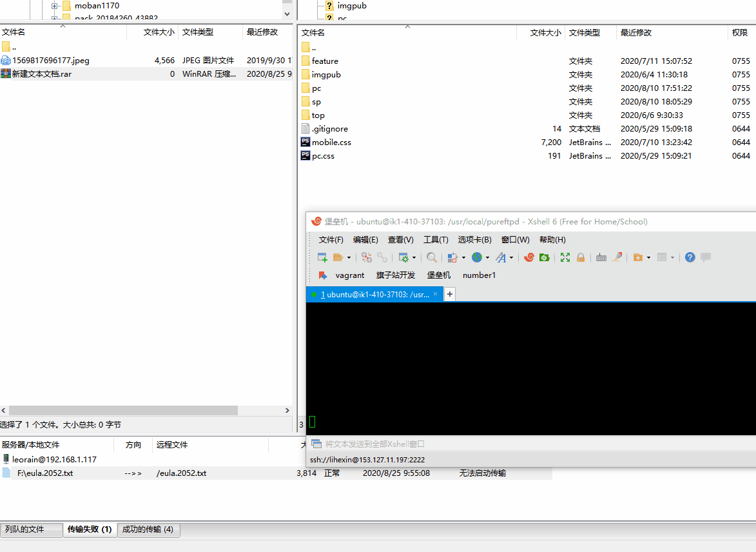
Task: Click the 旗子站开发 quick-link session
Action: point(395,275)
